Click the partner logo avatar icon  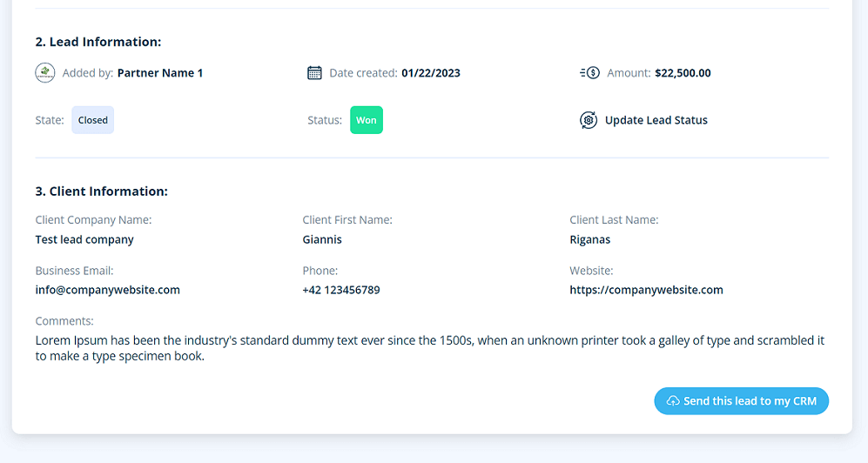45,73
